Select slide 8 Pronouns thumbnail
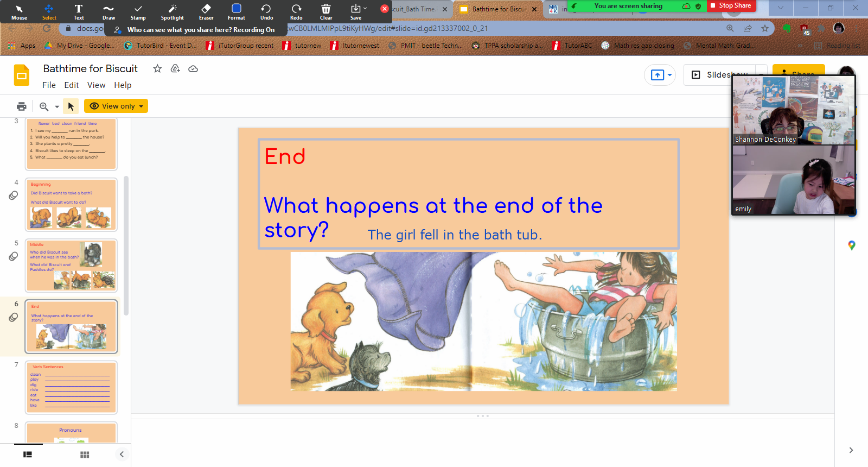 [71, 432]
